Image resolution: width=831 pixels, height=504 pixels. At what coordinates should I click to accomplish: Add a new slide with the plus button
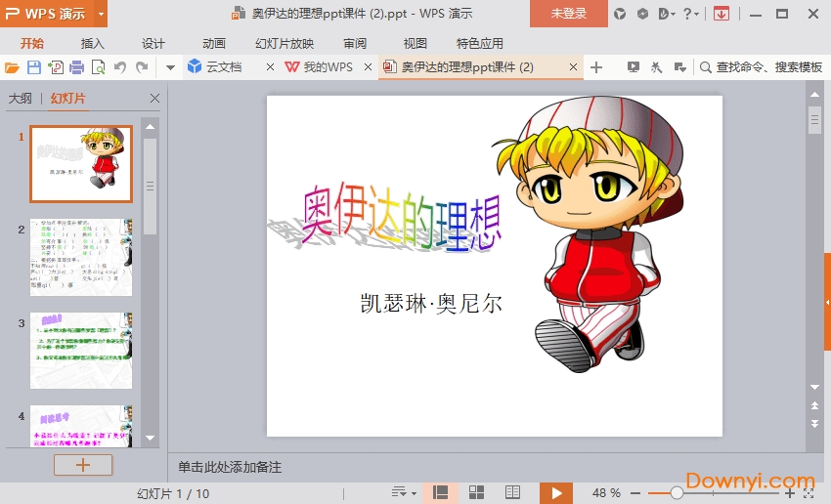83,465
